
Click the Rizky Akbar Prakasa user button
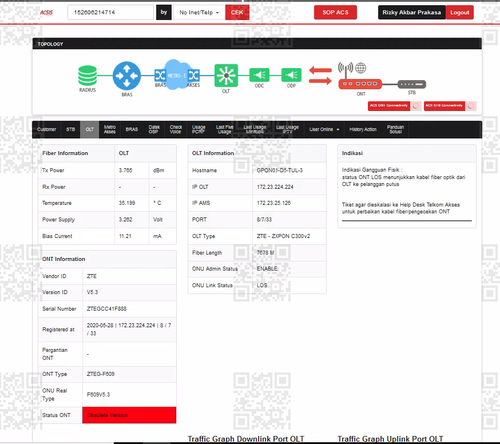412,12
